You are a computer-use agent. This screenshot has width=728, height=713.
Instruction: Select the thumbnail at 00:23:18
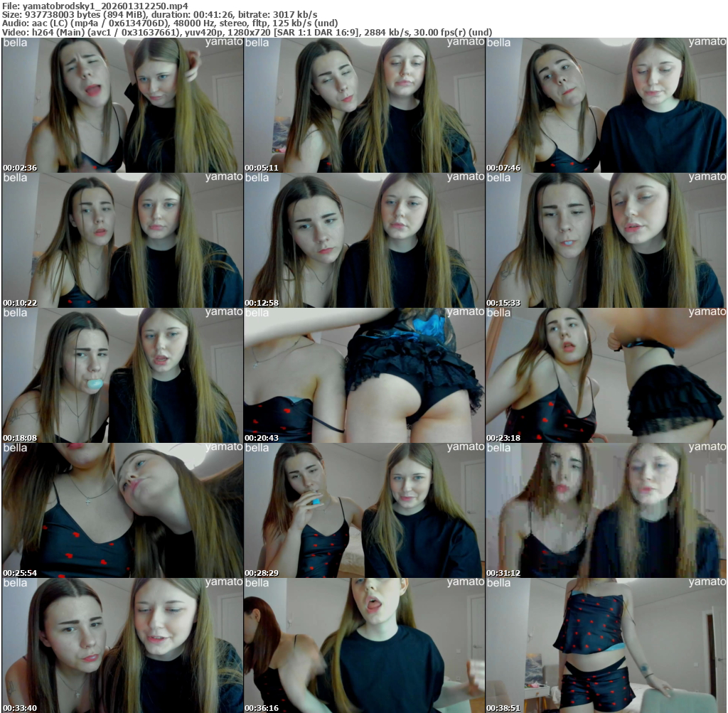(x=606, y=375)
